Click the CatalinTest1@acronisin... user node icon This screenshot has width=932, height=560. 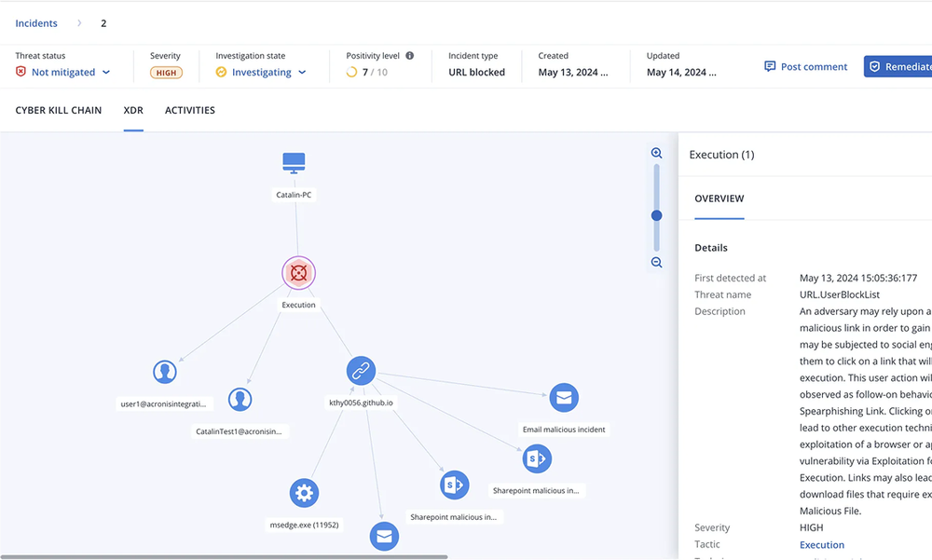tap(240, 400)
